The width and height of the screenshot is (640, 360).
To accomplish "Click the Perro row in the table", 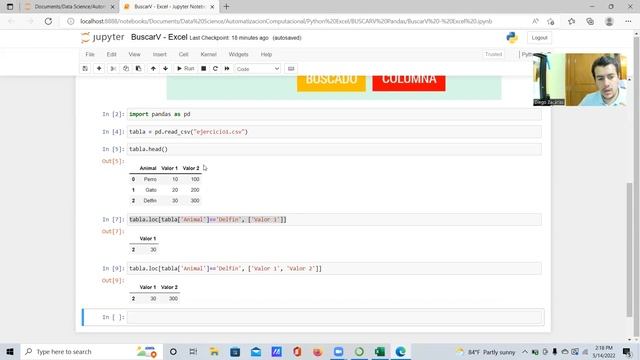I will pos(165,179).
